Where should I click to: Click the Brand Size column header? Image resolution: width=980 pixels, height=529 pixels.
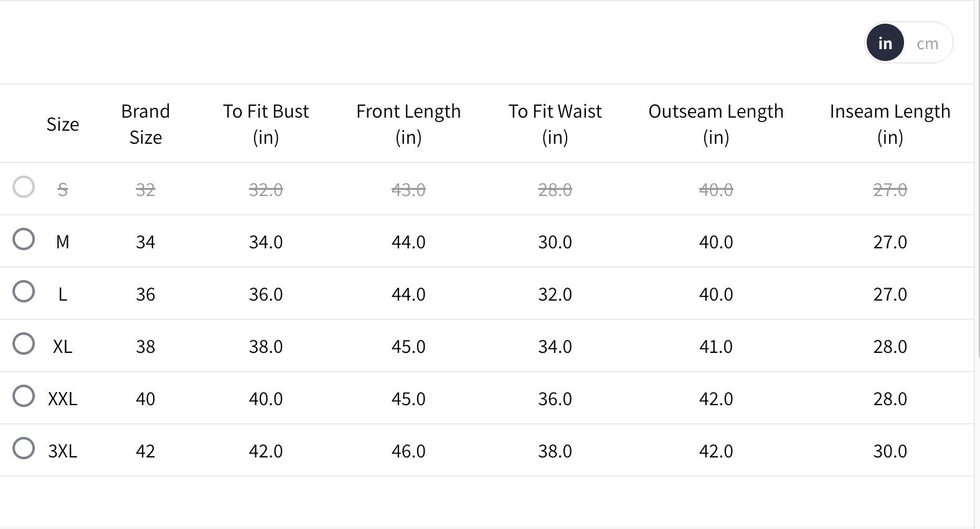[146, 124]
